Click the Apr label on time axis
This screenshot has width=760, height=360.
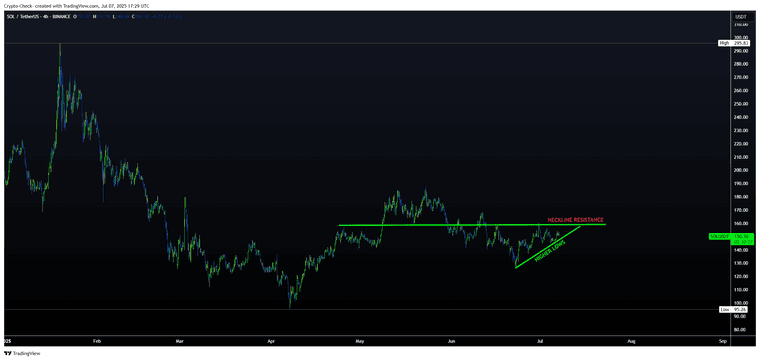click(271, 342)
